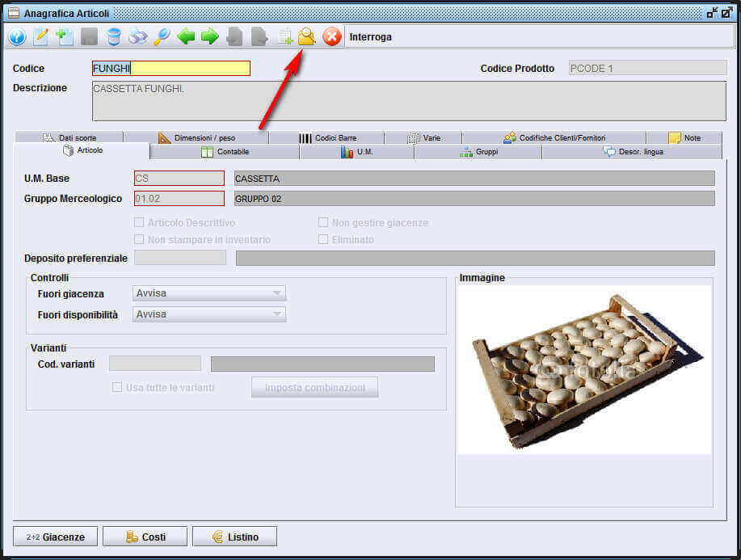Click the folder search icon near the red arrow
This screenshot has height=560, width=741.
tap(307, 37)
